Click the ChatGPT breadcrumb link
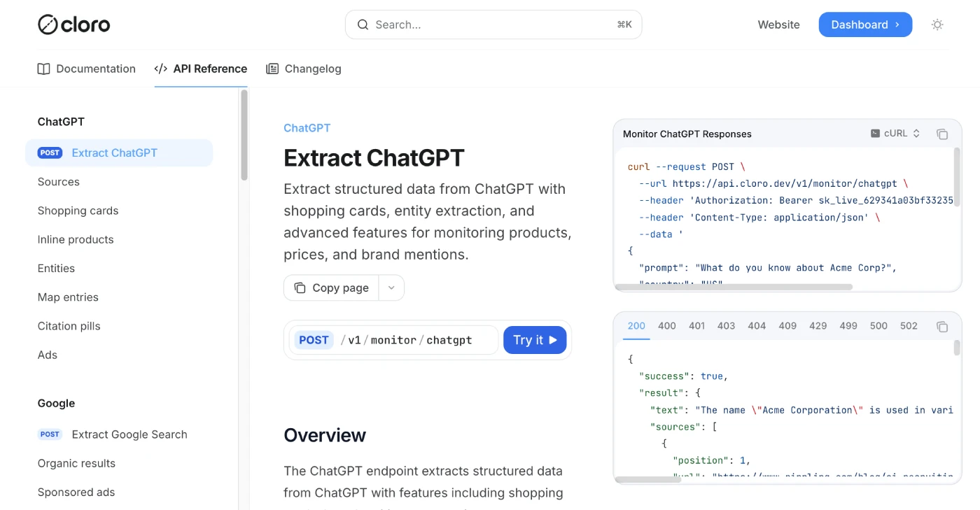Screen dimensions: 980x510 click(307, 128)
